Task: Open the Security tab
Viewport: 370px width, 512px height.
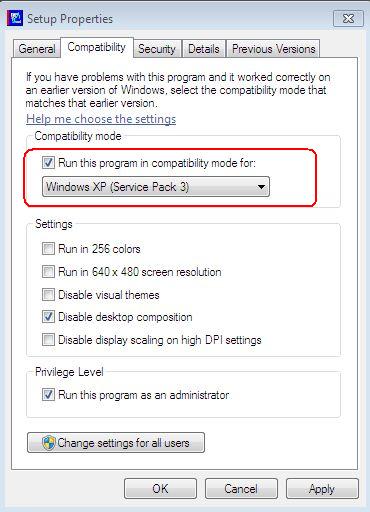Action: [157, 49]
